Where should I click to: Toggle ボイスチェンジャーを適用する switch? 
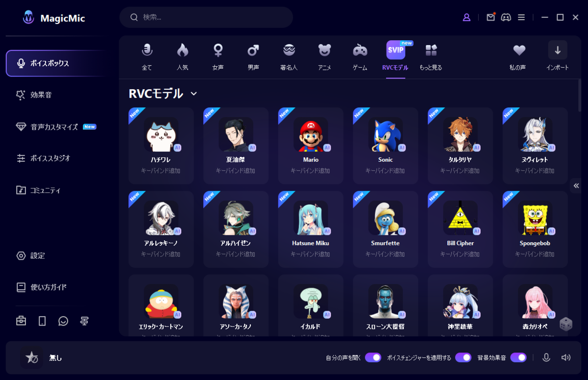tap(463, 357)
